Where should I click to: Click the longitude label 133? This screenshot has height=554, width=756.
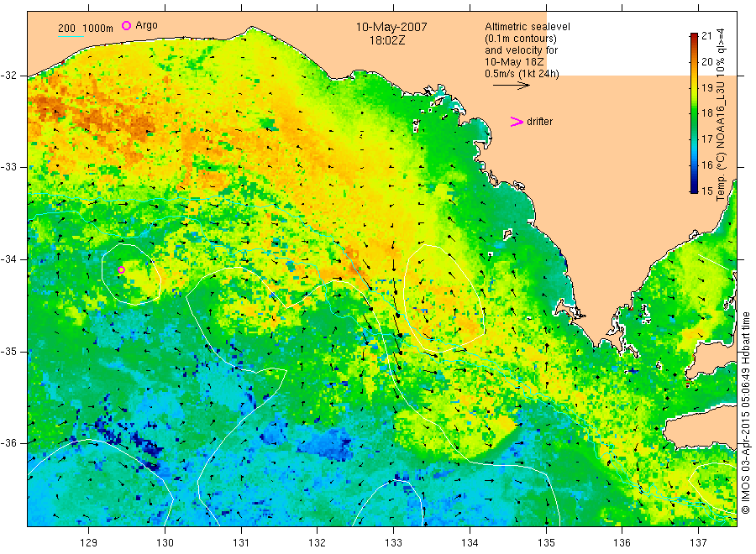pyautogui.click(x=393, y=543)
